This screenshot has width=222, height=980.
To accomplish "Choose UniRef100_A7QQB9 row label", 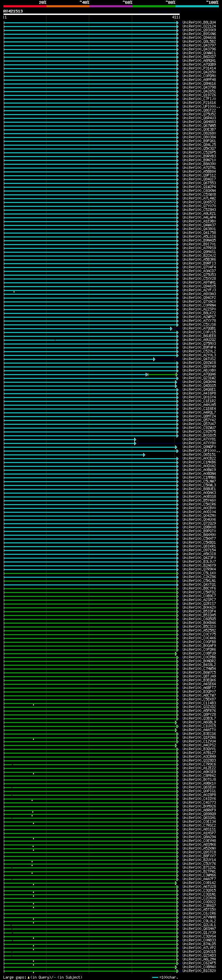I will [x=199, y=64].
